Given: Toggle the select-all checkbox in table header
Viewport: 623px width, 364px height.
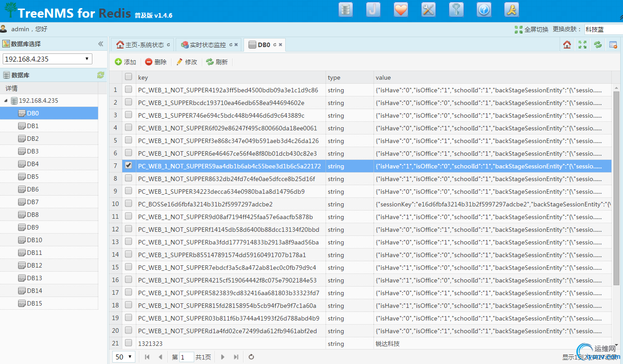Looking at the screenshot, I should click(129, 77).
